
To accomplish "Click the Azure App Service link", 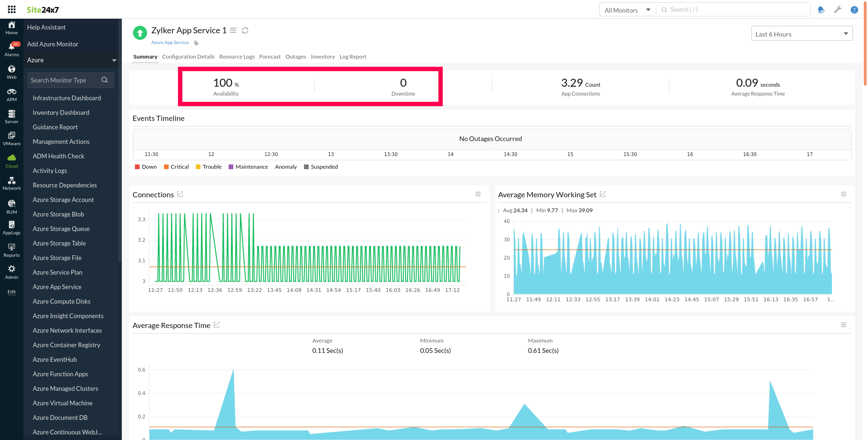I will point(170,42).
